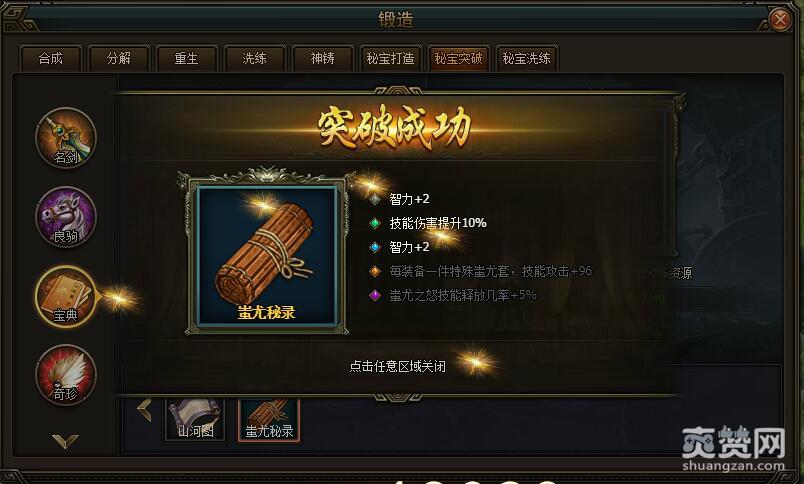Open the 秘宝打造 tab
804x484 pixels.
pyautogui.click(x=391, y=58)
